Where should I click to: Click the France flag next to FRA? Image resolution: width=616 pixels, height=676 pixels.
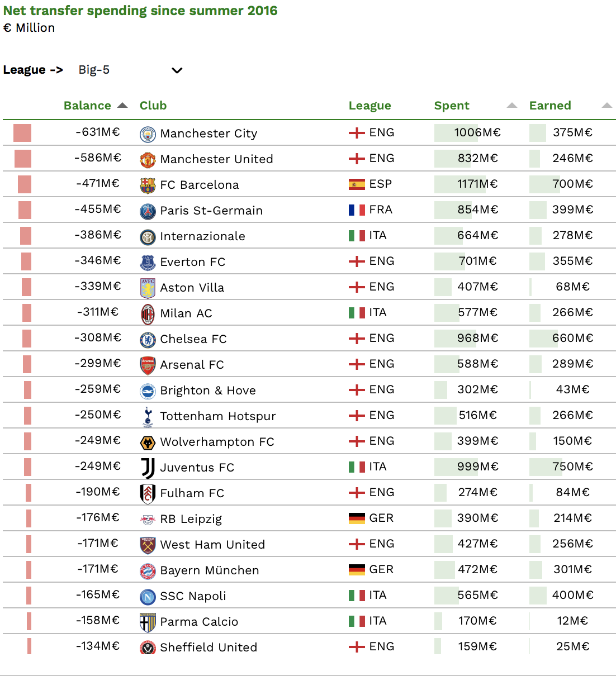(357, 210)
